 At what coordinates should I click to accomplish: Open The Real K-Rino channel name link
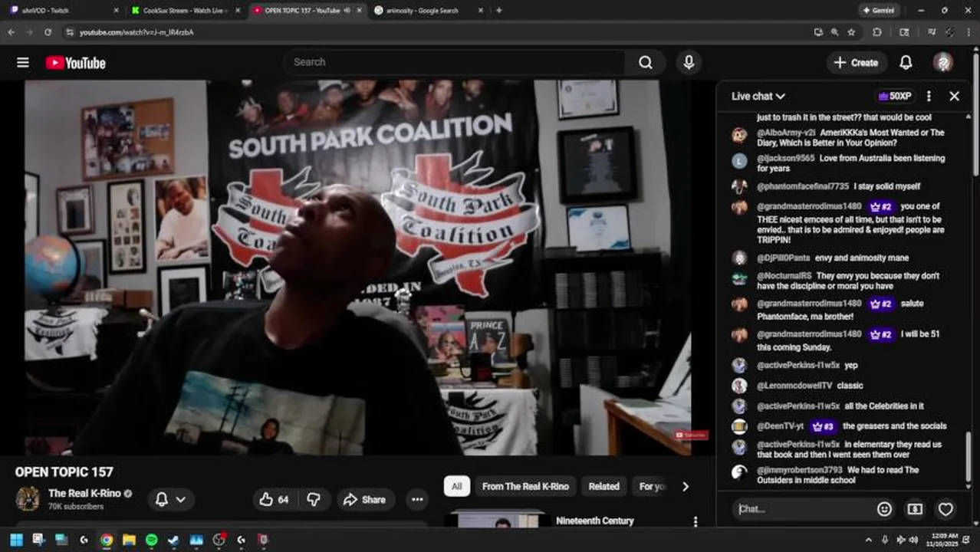point(84,494)
